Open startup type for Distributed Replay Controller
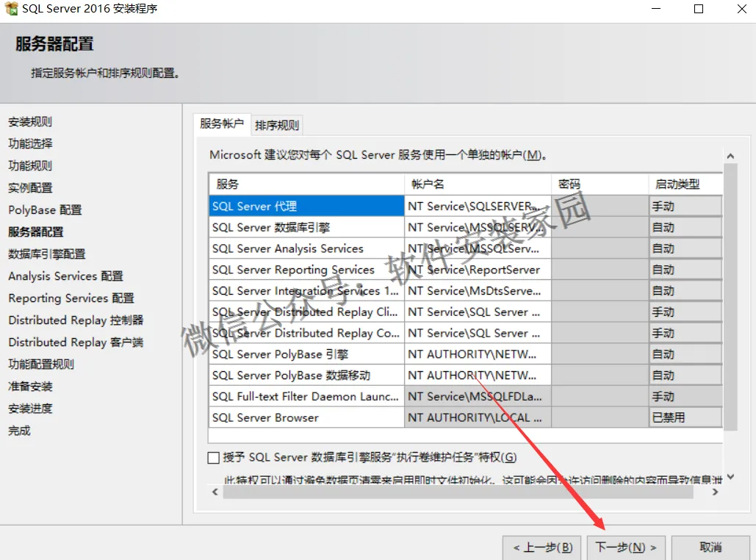Screen dimensions: 756x560 point(685,334)
